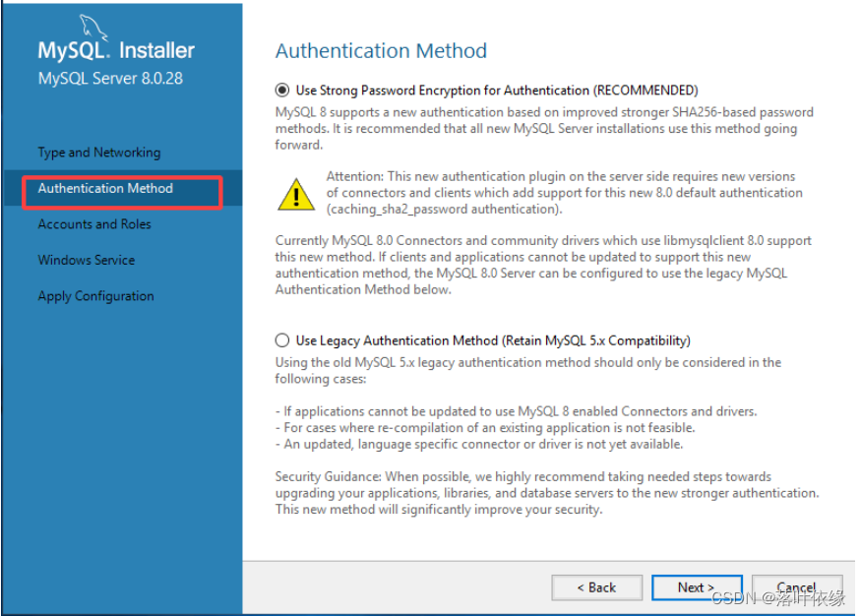Select Use Strong Password Encryption radio button
This screenshot has height=616, width=861.
click(282, 91)
